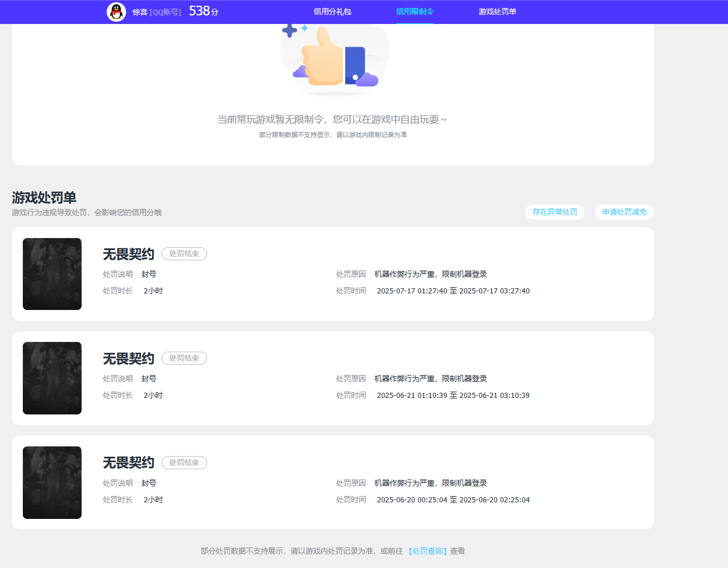
Task: Click the QQ penguin avatar icon
Action: pos(116,12)
